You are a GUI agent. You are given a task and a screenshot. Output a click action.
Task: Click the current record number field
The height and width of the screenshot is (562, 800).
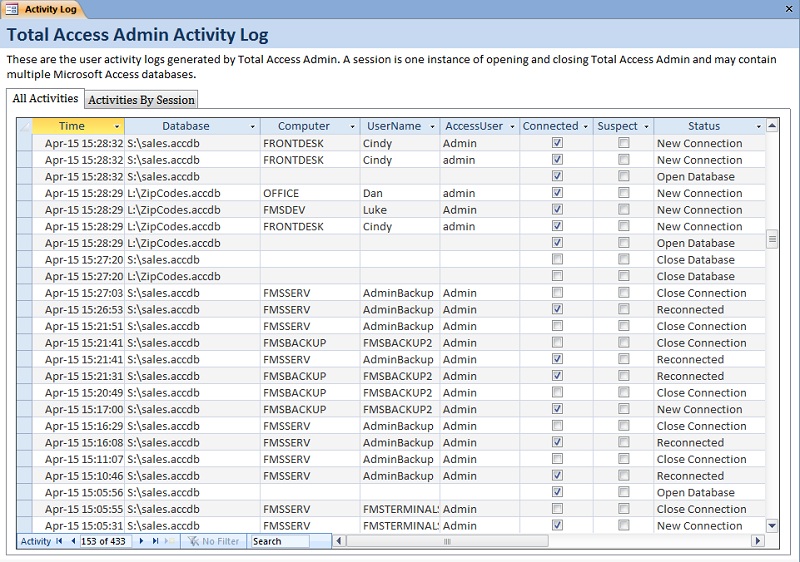point(106,541)
